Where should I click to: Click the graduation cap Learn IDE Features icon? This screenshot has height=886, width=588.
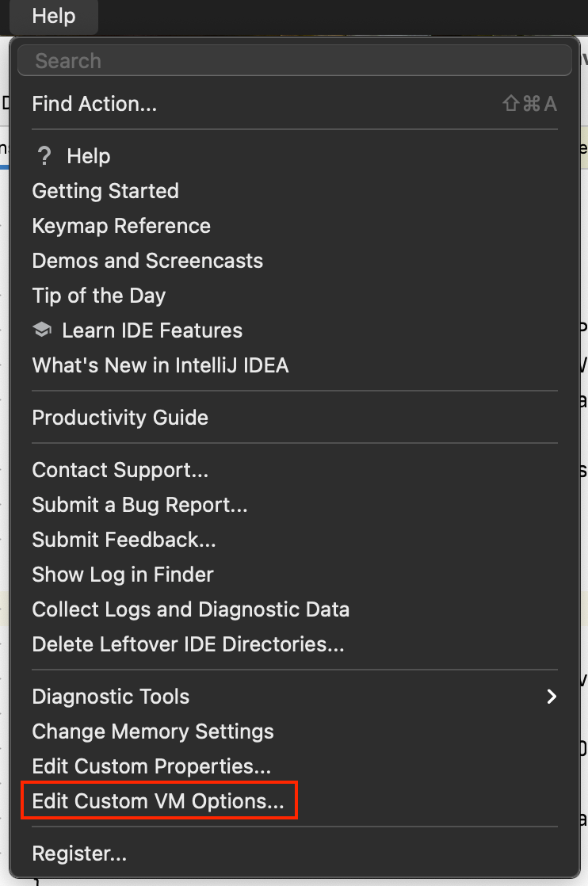coord(42,330)
